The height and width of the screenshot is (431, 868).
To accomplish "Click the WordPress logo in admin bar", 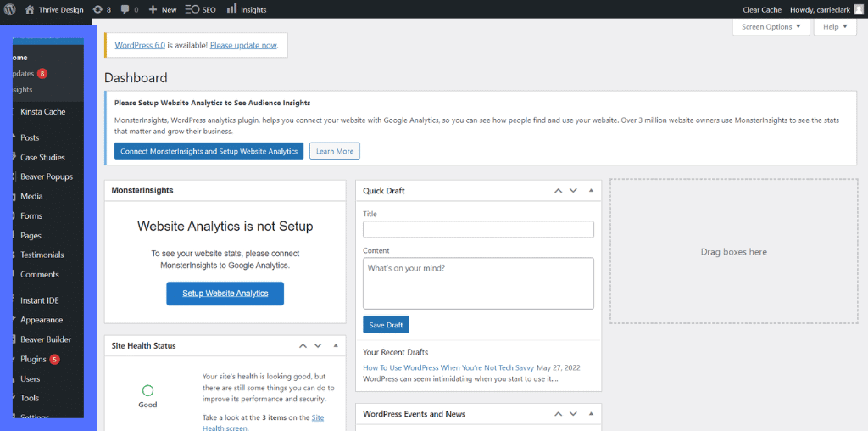I will point(9,9).
